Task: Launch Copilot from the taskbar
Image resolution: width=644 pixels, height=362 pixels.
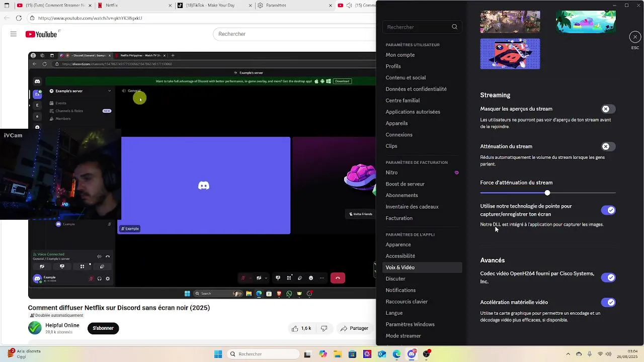Action: pyautogui.click(x=323, y=354)
